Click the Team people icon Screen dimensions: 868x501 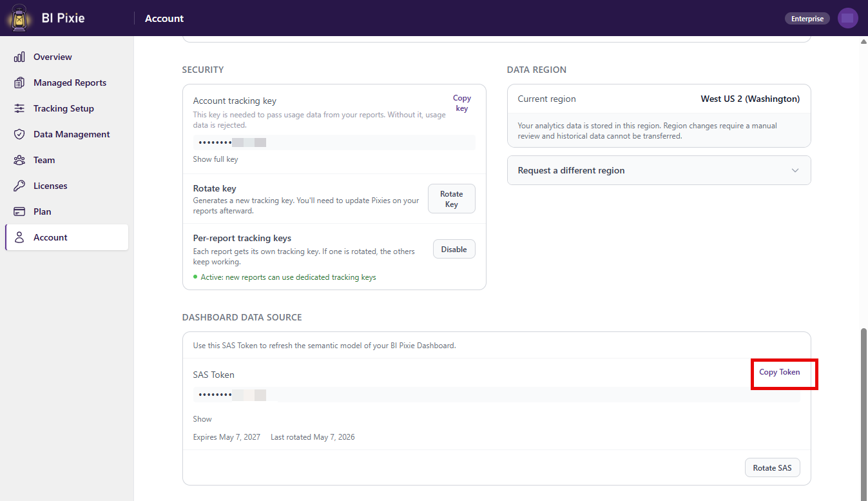pyautogui.click(x=19, y=160)
